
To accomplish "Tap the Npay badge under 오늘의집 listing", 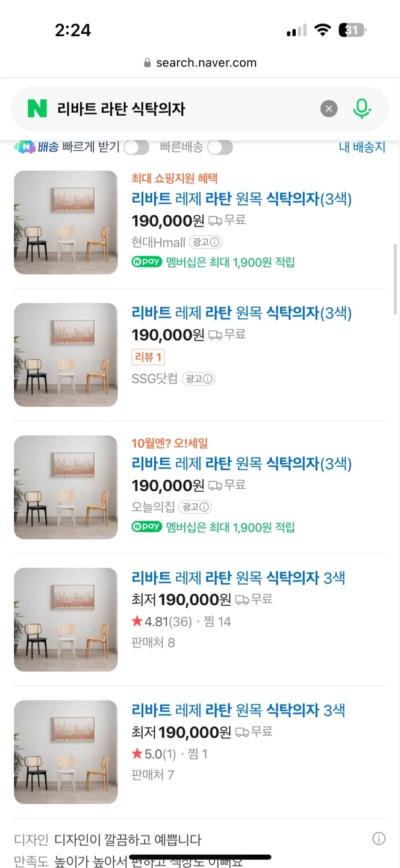I will [147, 527].
